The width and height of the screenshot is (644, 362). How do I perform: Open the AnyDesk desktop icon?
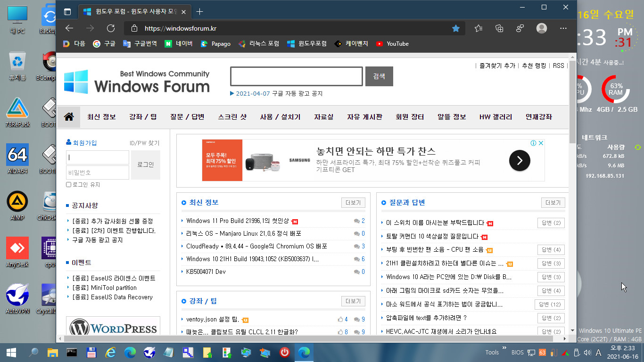17,252
